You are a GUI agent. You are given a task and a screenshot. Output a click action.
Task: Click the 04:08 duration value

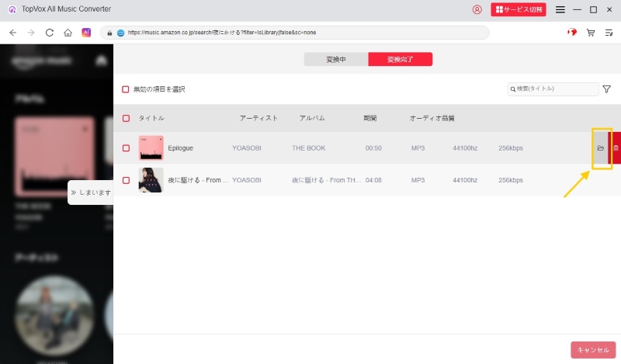373,180
